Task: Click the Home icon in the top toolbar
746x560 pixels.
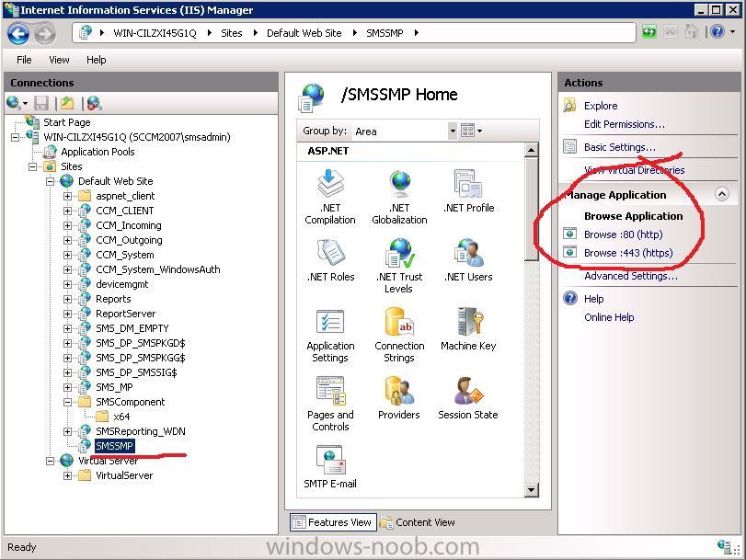Action: coord(691,32)
